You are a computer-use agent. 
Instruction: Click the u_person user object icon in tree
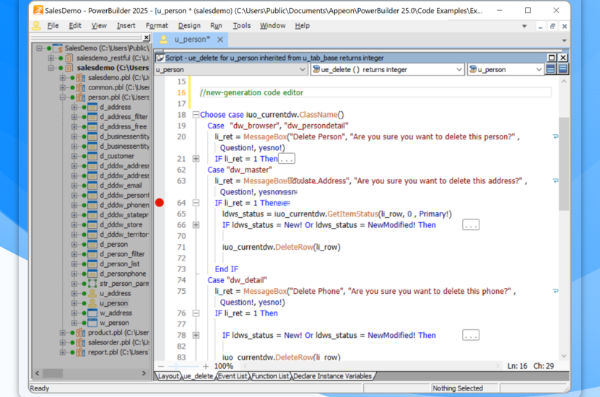[92, 303]
